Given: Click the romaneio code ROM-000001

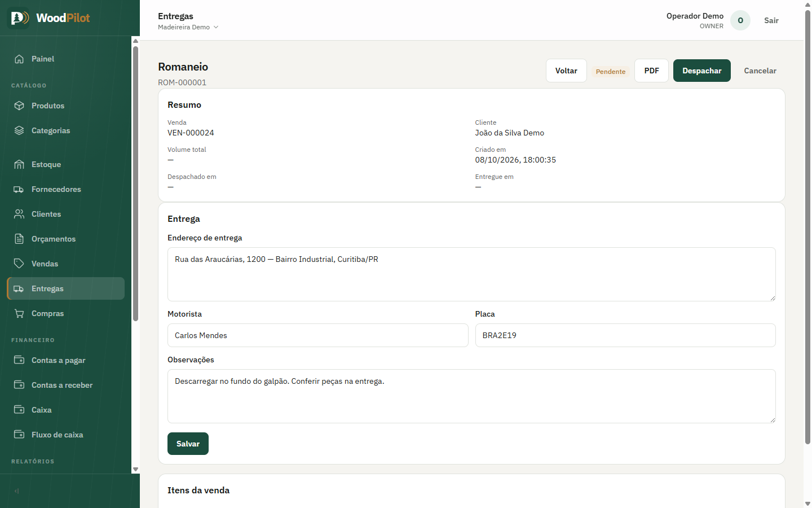Looking at the screenshot, I should [182, 82].
